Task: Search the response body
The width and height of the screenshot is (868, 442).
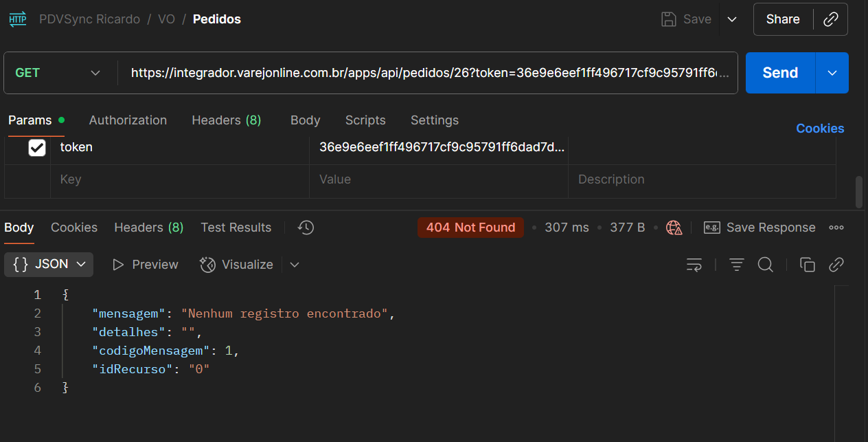Action: coord(766,265)
